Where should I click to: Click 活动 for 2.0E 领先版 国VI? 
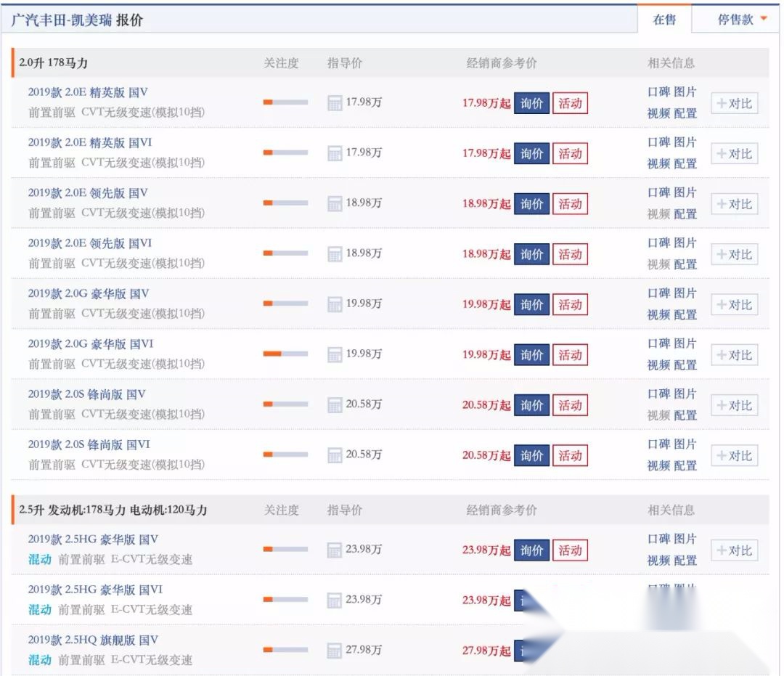[x=570, y=255]
